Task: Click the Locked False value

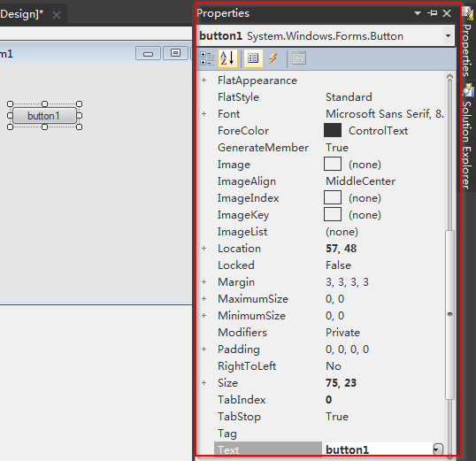Action: 338,265
